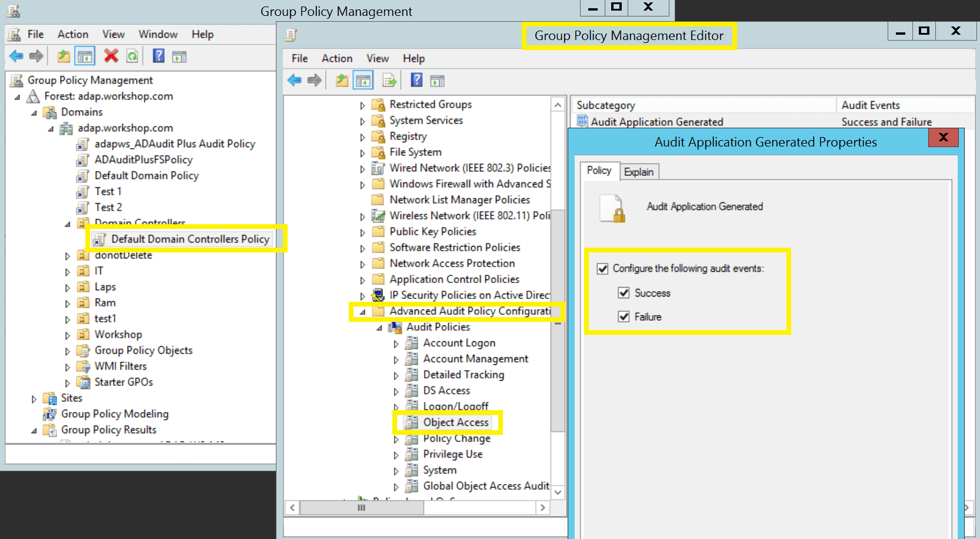Click the forward arrow in the Editor toolbar
Viewport: 980px width, 539px height.
tap(315, 81)
